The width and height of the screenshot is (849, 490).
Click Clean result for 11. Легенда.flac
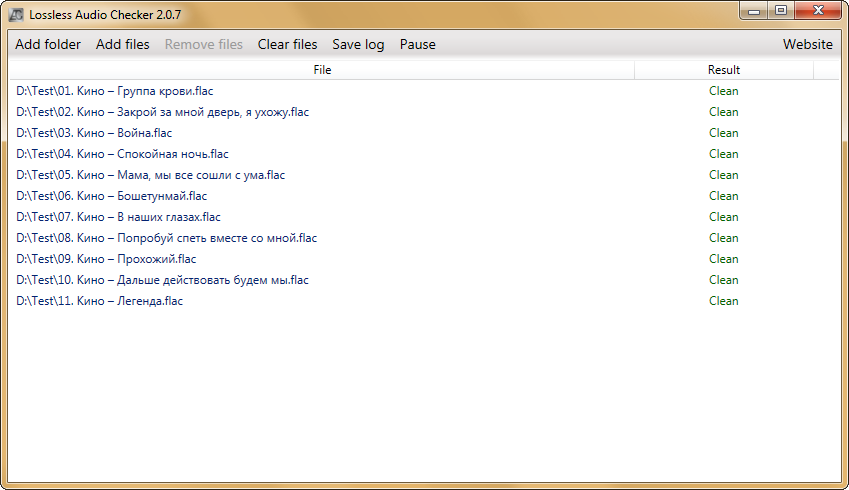723,301
